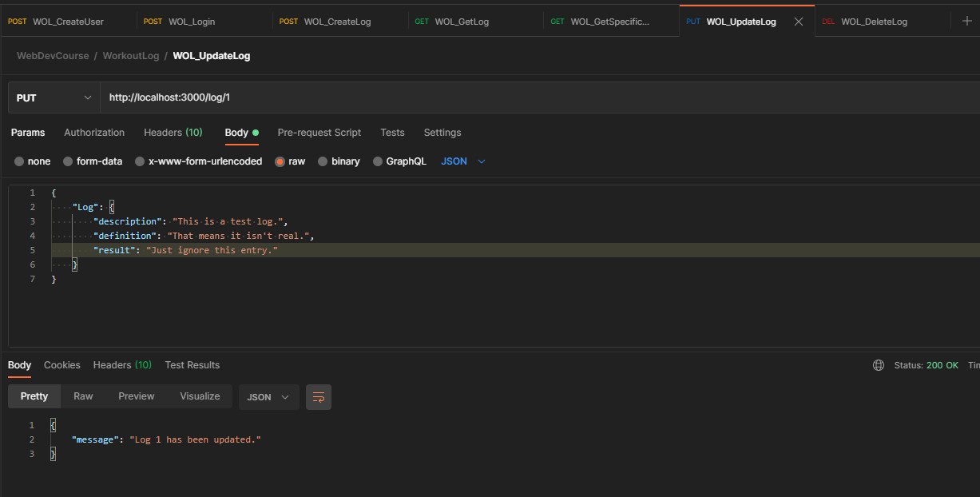
Task: Select x-www-form-urlencoded body type
Action: [199, 161]
